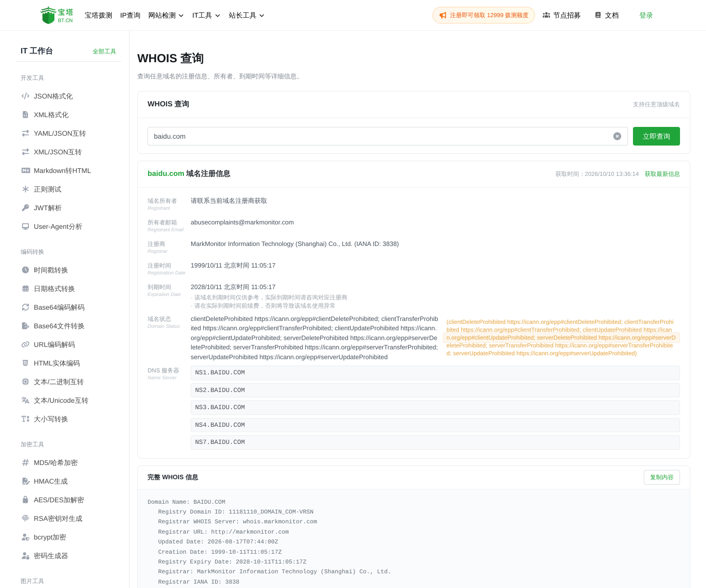The width and height of the screenshot is (706, 588).
Task: Open 密码生成器 in sidebar
Action: pyautogui.click(x=51, y=556)
